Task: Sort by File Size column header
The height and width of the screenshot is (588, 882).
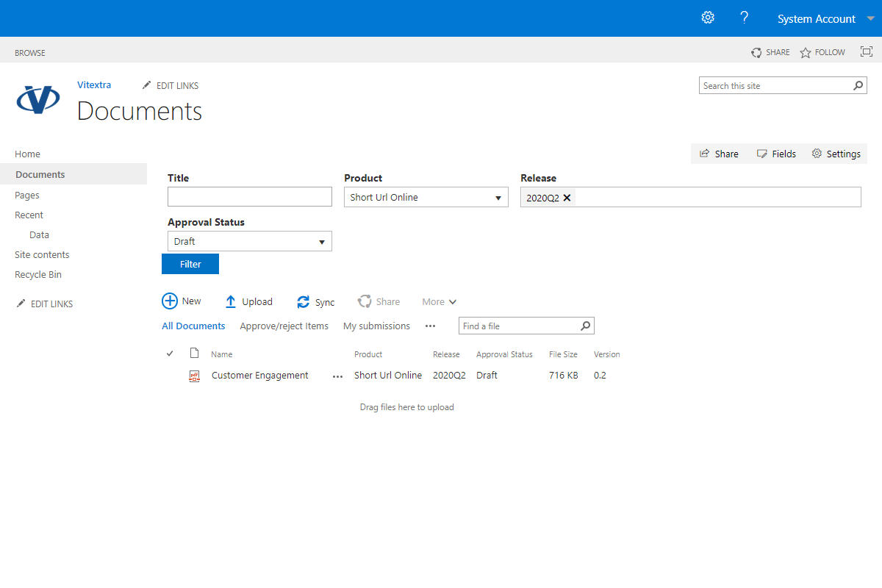Action: point(563,354)
